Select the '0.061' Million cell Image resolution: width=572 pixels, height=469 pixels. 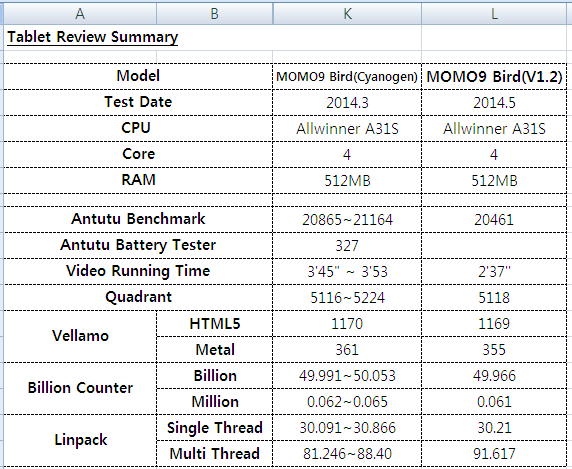pyautogui.click(x=494, y=402)
